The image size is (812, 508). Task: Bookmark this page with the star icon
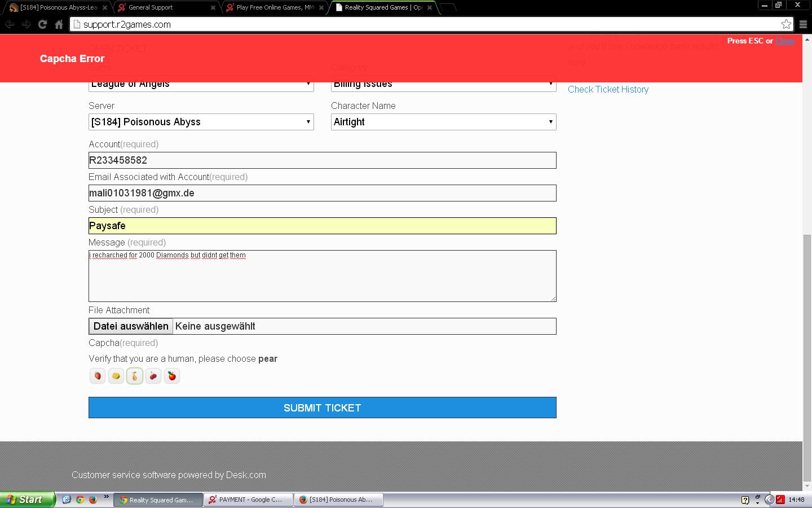(785, 24)
